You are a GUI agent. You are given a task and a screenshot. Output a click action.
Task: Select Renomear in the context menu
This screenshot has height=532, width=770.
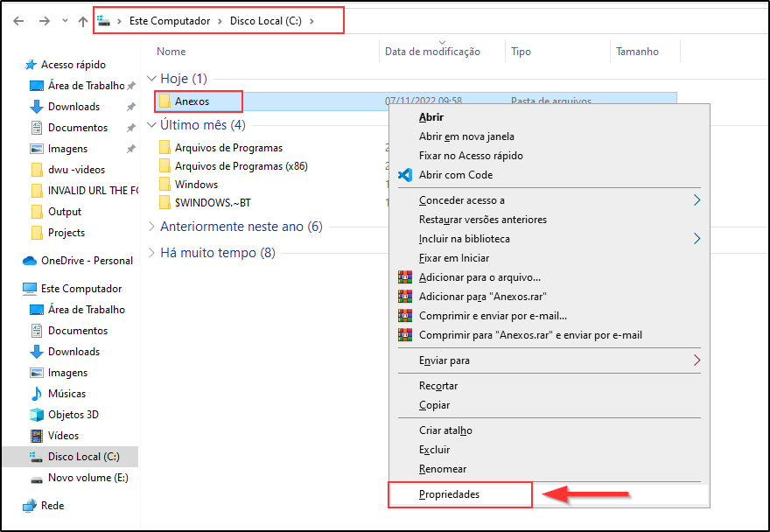pyautogui.click(x=443, y=469)
